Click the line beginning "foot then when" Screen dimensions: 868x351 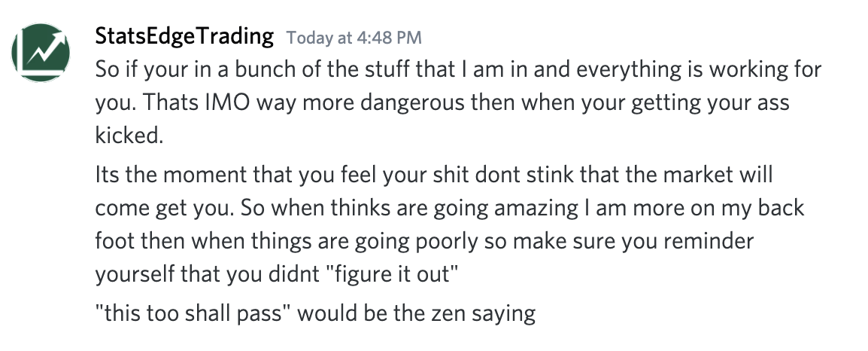(424, 241)
